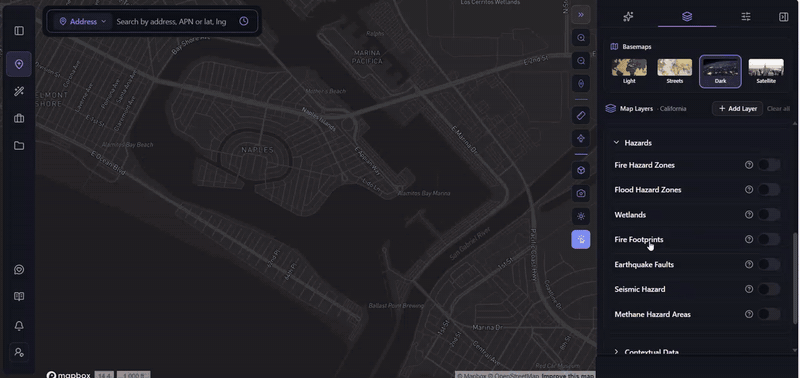Viewport: 800px width, 378px height.
Task: Reset map compass orientation
Action: [x=581, y=84]
